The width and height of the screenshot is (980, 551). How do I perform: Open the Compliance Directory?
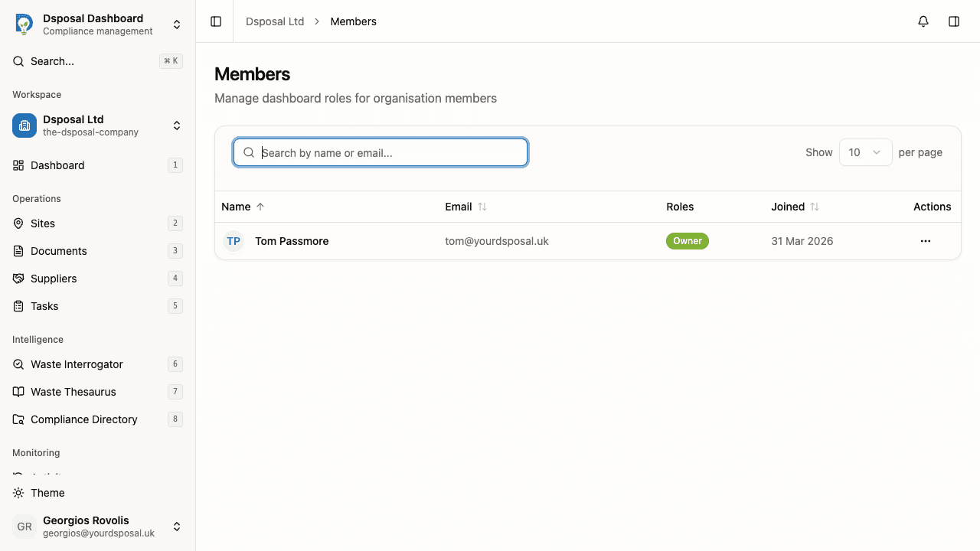tap(82, 419)
